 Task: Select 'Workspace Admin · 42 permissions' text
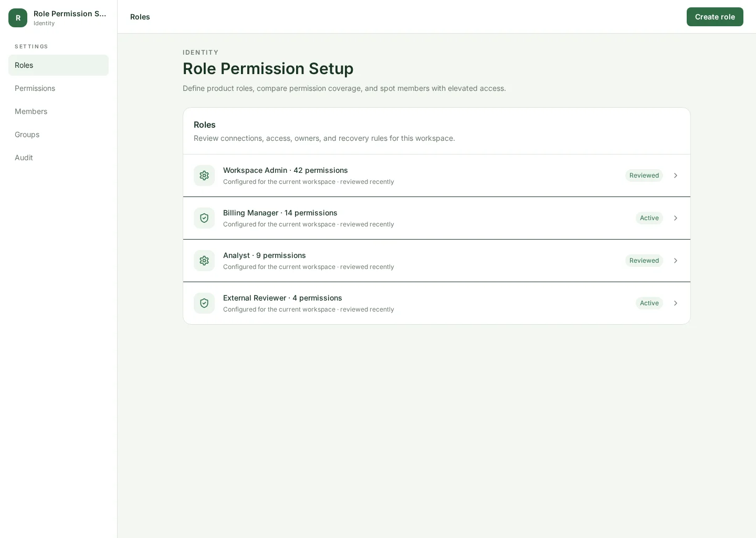[286, 170]
